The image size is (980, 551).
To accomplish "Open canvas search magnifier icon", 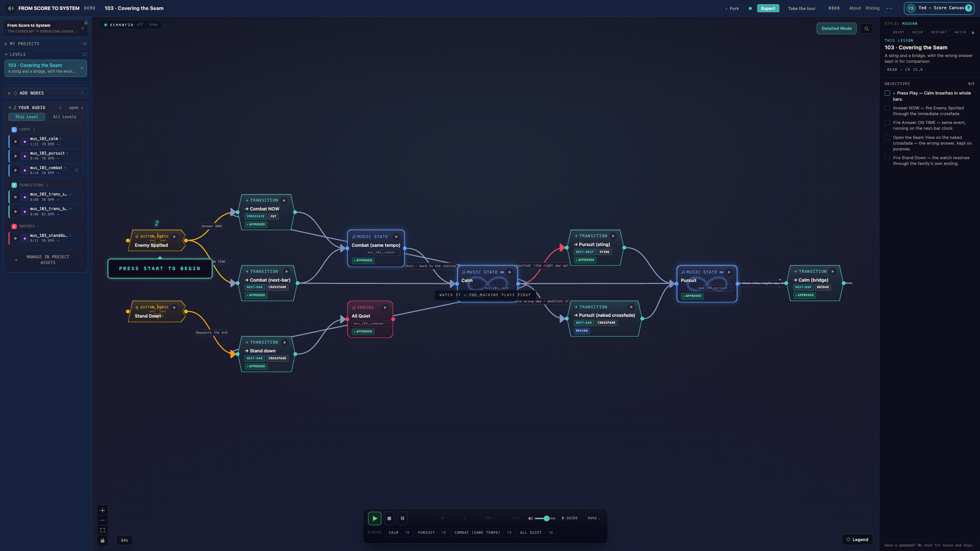I will pyautogui.click(x=866, y=29).
